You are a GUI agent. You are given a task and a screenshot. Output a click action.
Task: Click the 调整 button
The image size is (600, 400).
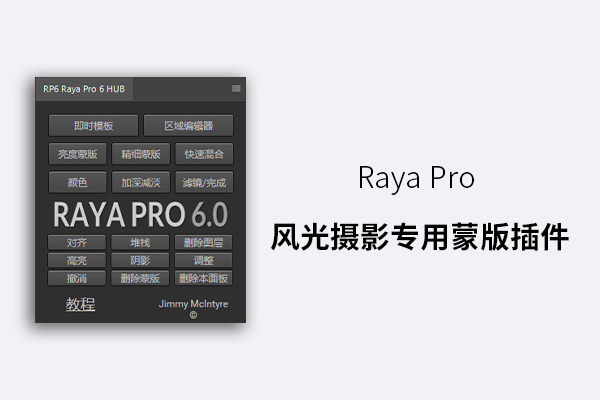(203, 260)
